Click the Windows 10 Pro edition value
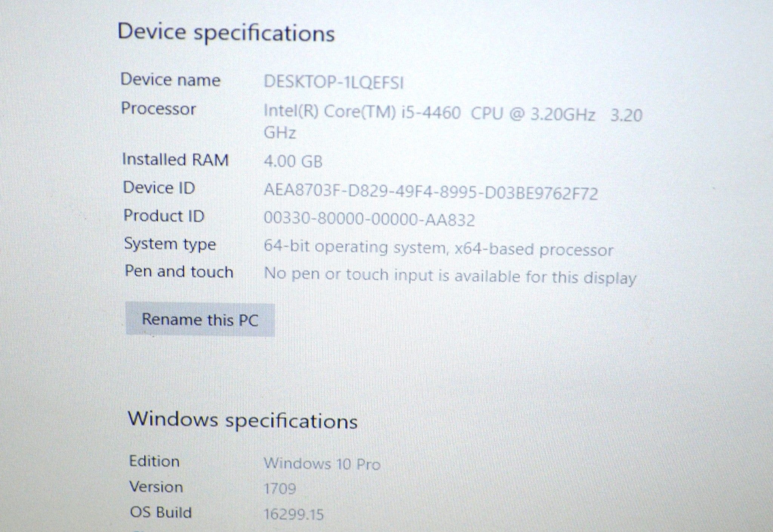The image size is (773, 532). (x=322, y=464)
